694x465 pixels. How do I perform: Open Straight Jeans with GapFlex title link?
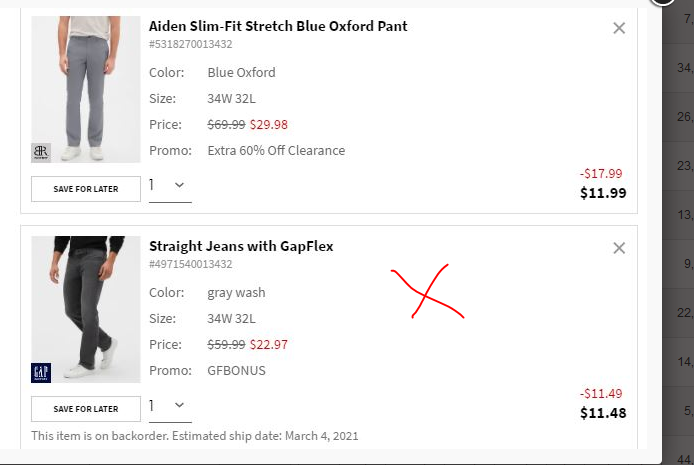pos(241,246)
